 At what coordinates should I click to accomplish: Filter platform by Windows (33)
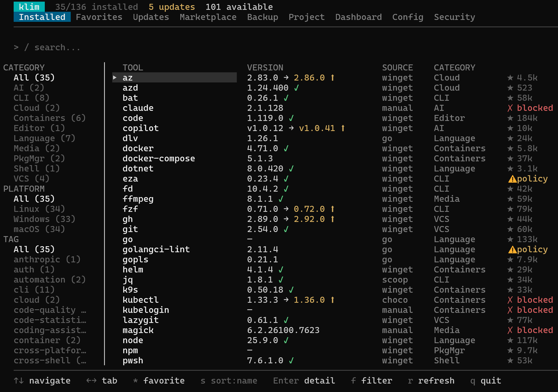[44, 219]
